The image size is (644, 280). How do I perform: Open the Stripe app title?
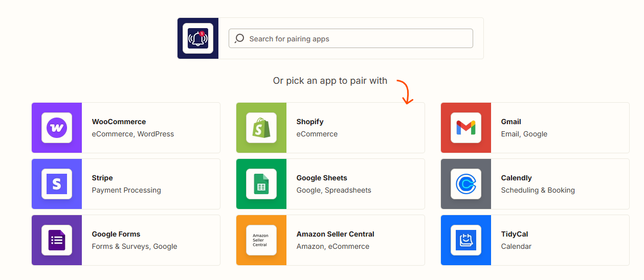(x=102, y=178)
